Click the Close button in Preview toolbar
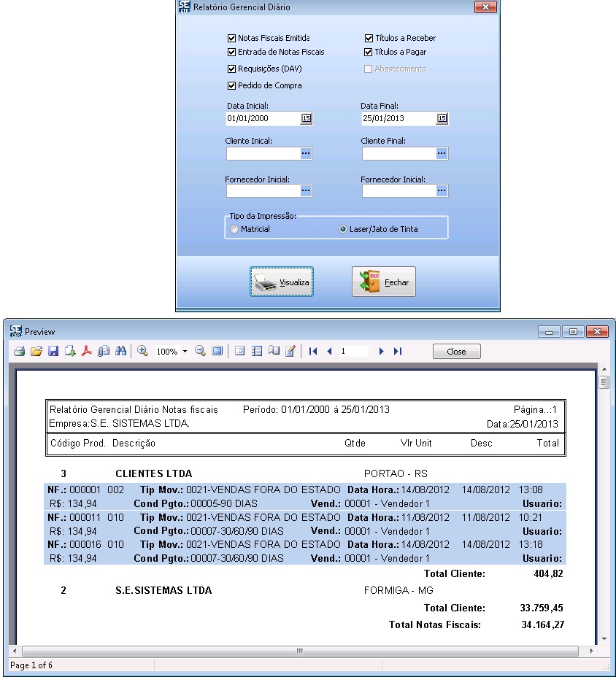 [x=456, y=352]
